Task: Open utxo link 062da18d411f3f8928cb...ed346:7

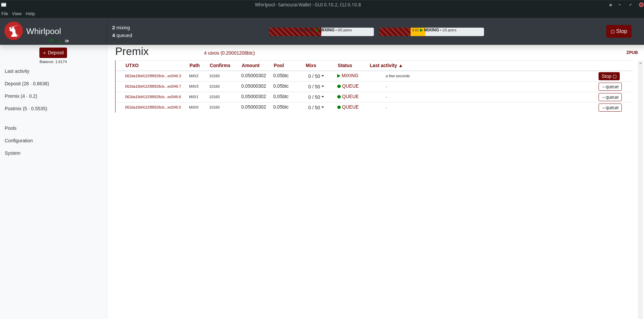Action: tap(153, 86)
